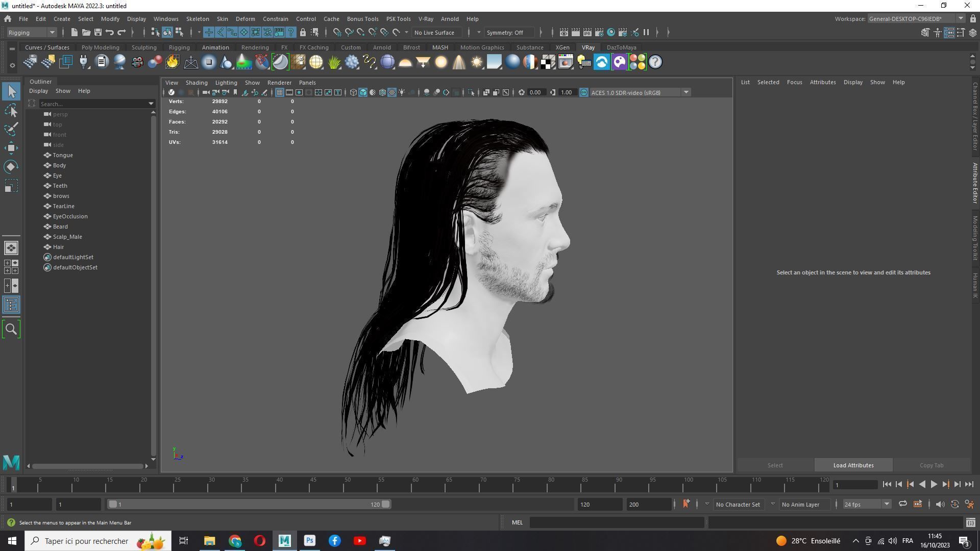980x551 pixels.
Task: Open the V-Ray menu in main menu bar
Action: pyautogui.click(x=426, y=19)
